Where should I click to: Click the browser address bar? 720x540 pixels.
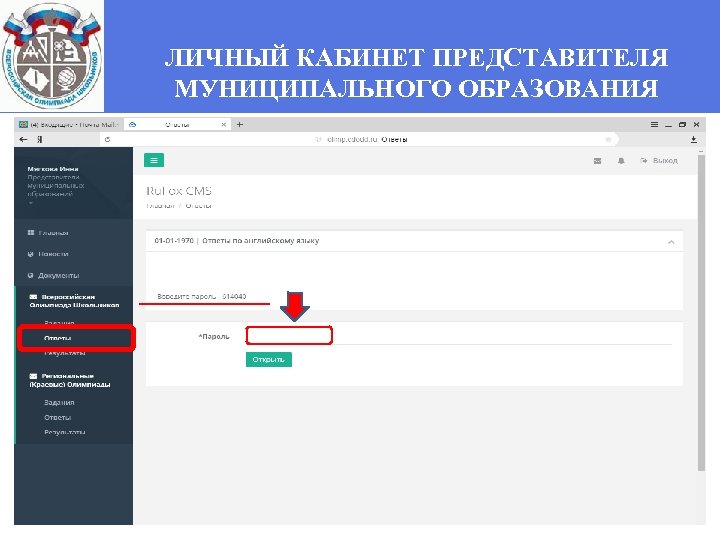358,139
